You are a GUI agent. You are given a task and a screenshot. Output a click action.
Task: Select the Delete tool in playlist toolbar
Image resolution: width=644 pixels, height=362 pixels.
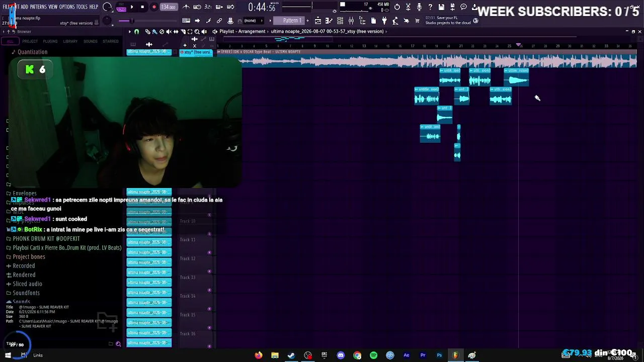(x=162, y=31)
